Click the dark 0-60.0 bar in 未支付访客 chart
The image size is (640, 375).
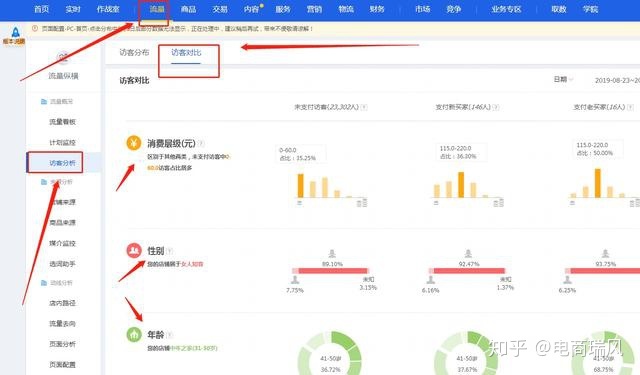[300, 186]
